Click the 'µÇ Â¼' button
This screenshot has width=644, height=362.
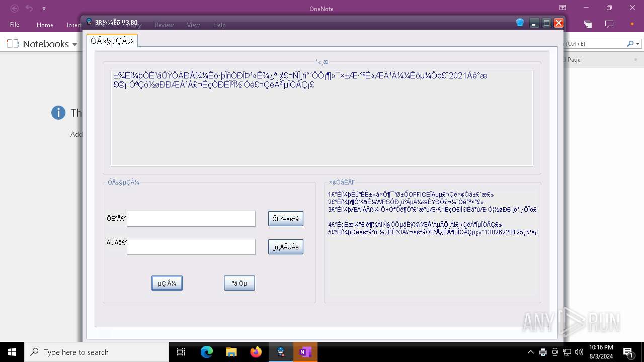[167, 283]
